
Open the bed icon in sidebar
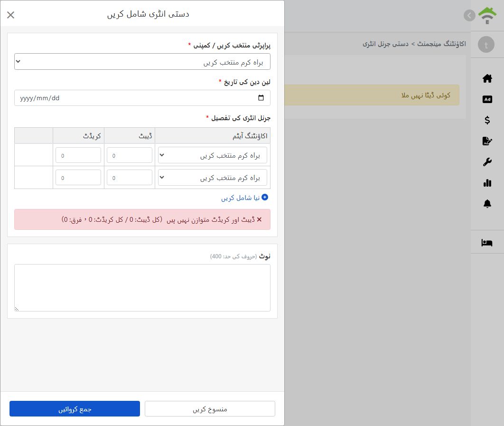tap(487, 243)
